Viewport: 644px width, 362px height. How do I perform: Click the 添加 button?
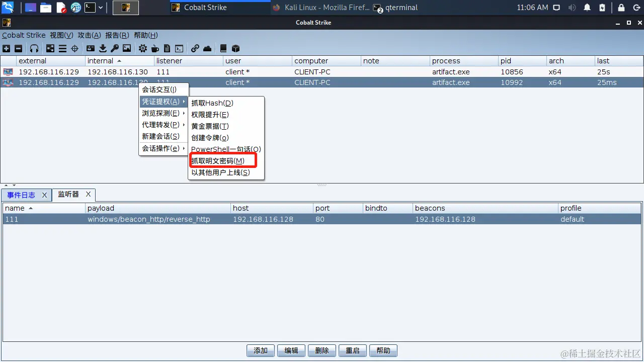(x=261, y=351)
